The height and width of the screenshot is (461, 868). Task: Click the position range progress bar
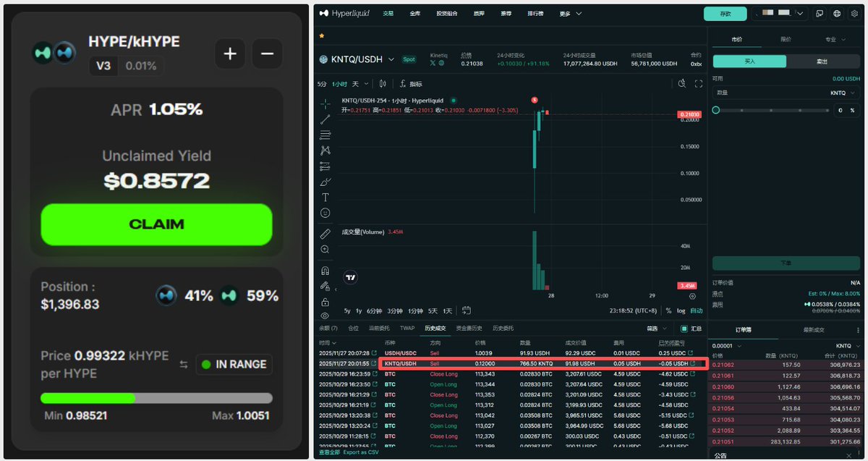pyautogui.click(x=156, y=398)
